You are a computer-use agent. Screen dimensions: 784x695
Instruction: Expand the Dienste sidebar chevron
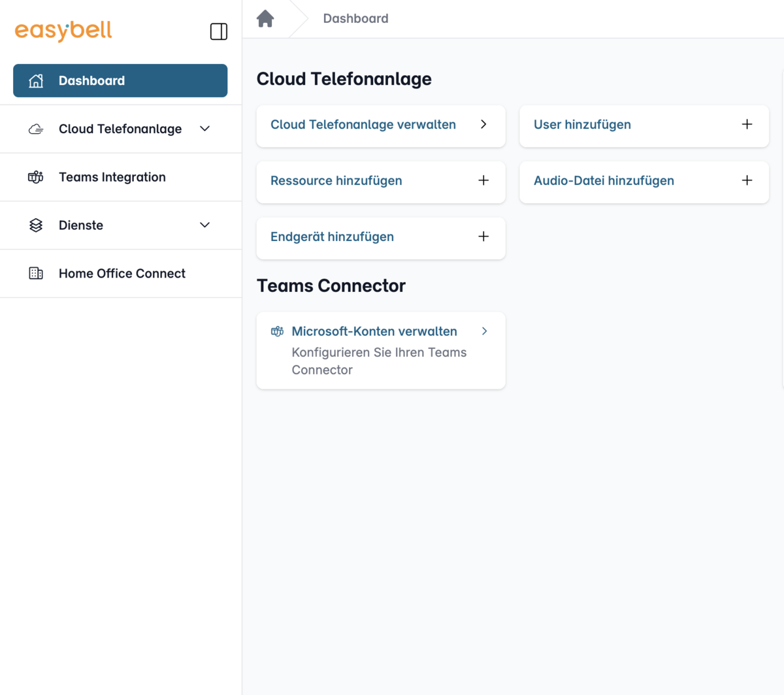pyautogui.click(x=204, y=225)
